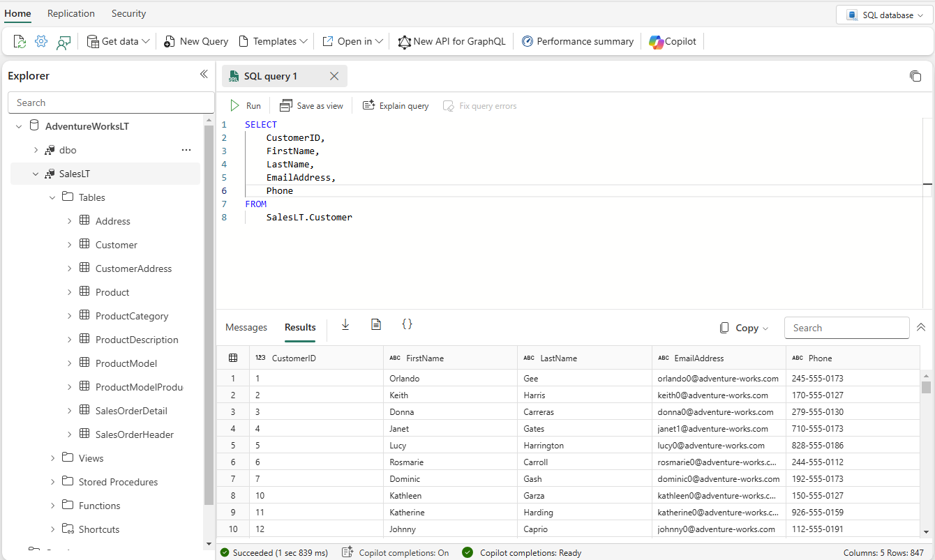Click the EmailAddress column header

[x=719, y=358]
